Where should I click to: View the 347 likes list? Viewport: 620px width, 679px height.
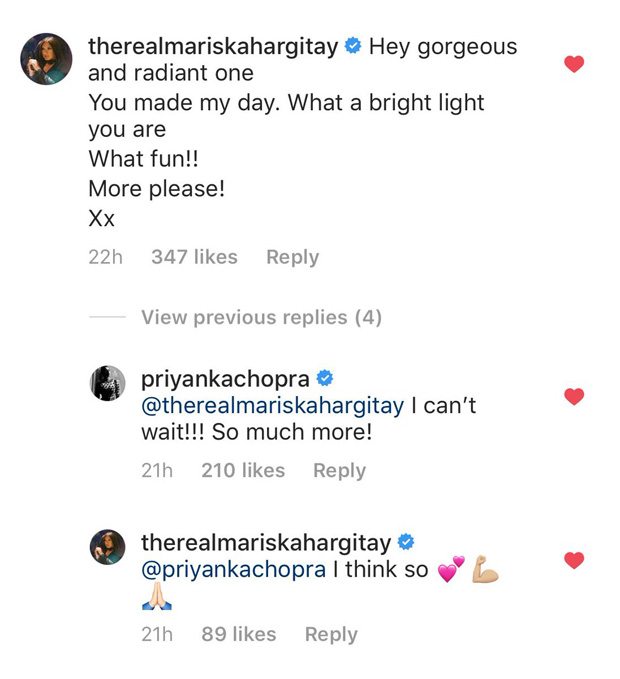click(194, 257)
